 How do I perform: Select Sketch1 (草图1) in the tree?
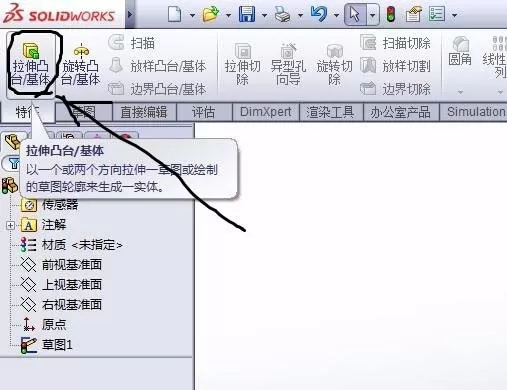click(47, 345)
